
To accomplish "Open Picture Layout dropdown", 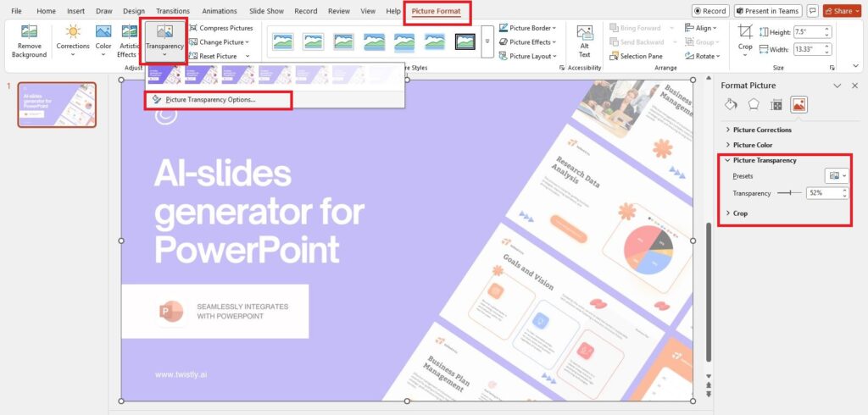I will click(x=527, y=56).
